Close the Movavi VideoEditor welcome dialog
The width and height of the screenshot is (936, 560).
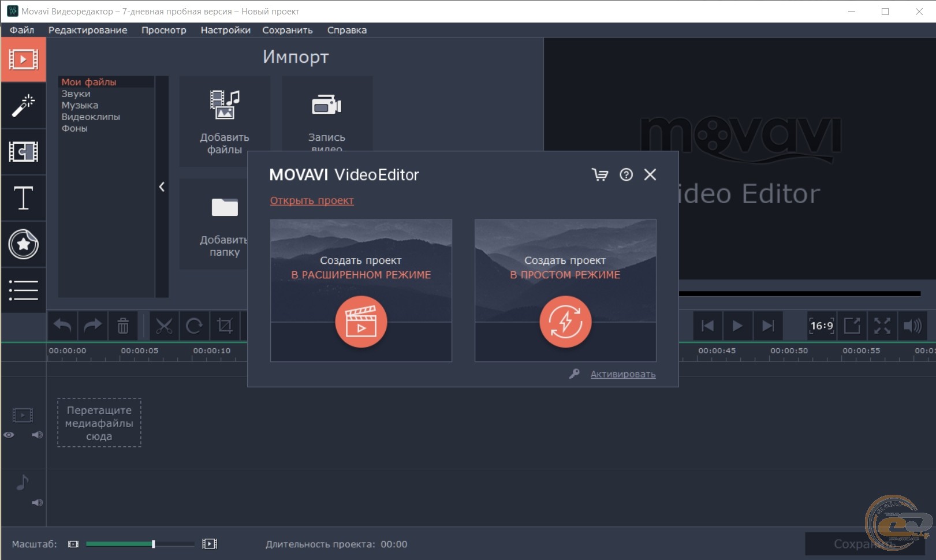pos(650,175)
